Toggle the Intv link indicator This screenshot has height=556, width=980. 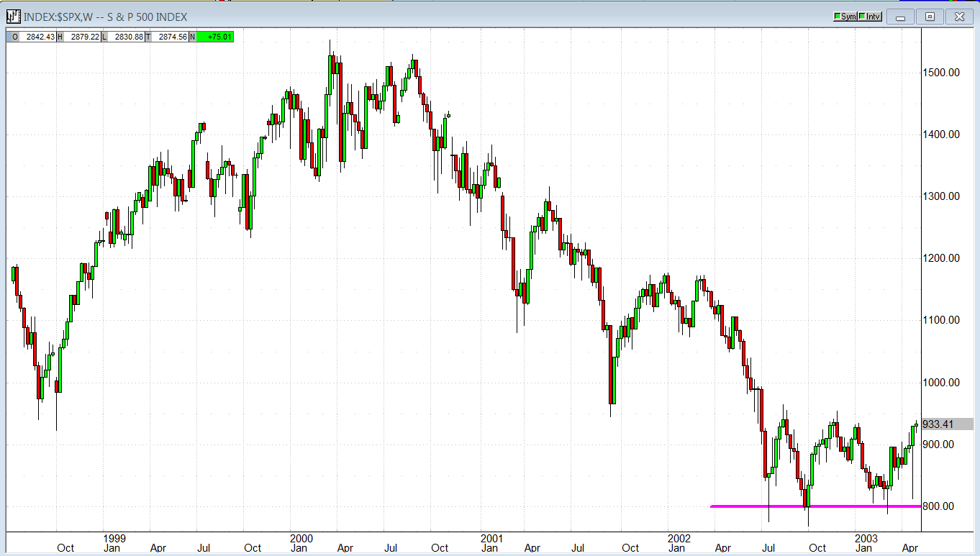[870, 17]
